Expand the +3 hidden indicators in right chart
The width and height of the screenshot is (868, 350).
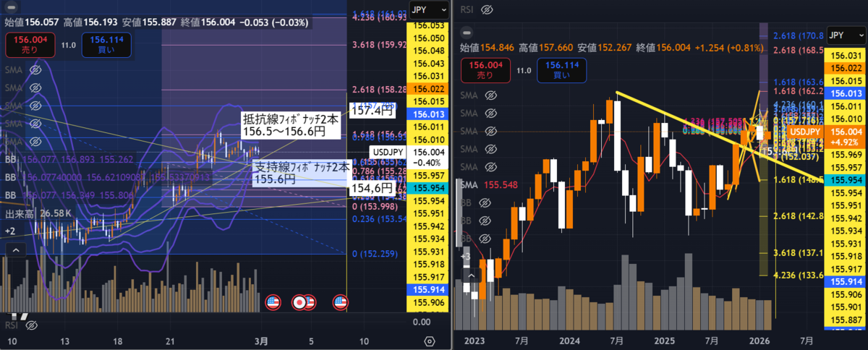(x=467, y=256)
